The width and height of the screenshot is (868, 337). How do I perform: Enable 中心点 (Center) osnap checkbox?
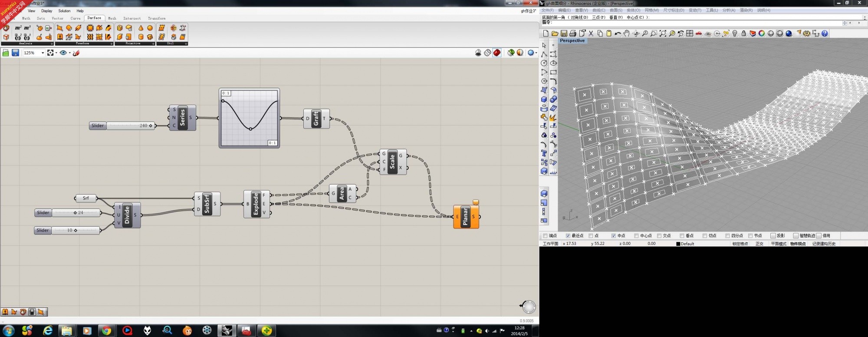(636, 236)
